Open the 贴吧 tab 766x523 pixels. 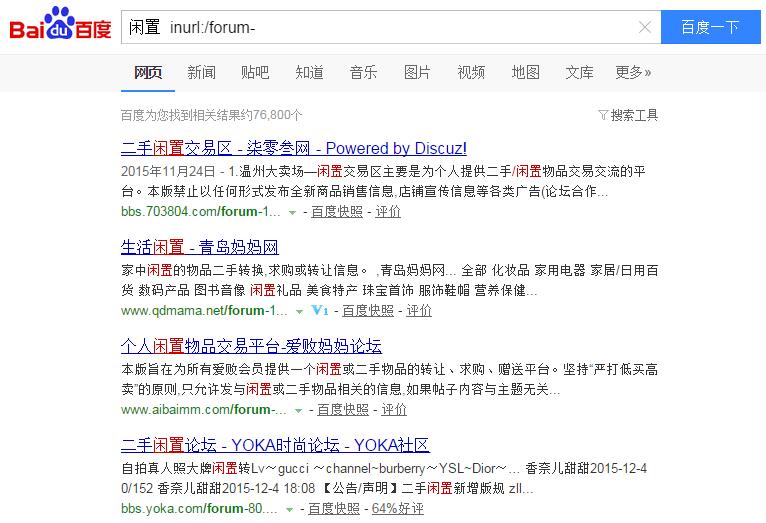tap(255, 72)
